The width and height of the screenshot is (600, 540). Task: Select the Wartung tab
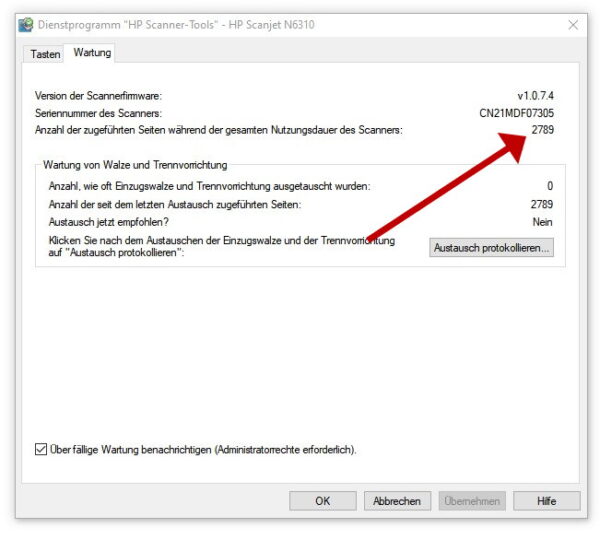tap(92, 53)
